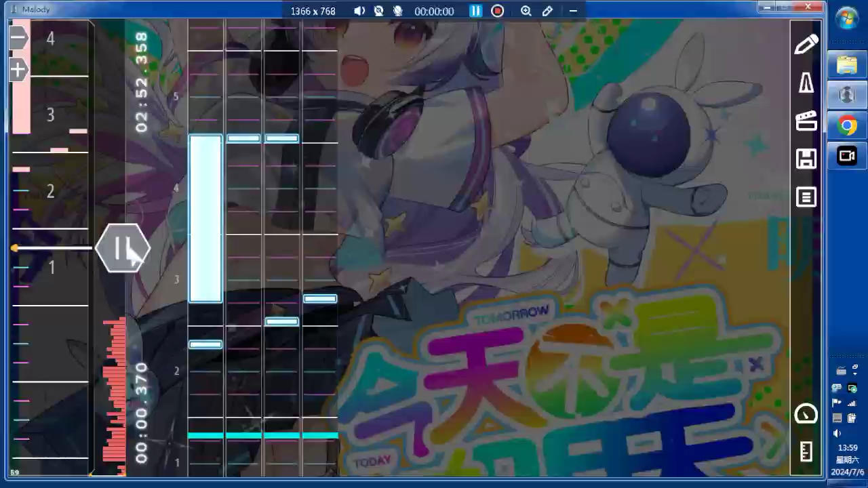Open the screen recorder taskbar icon
868x488 pixels.
click(x=847, y=156)
